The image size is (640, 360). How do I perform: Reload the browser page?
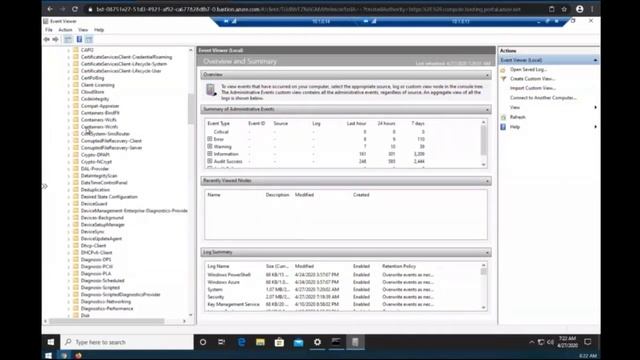click(75, 9)
